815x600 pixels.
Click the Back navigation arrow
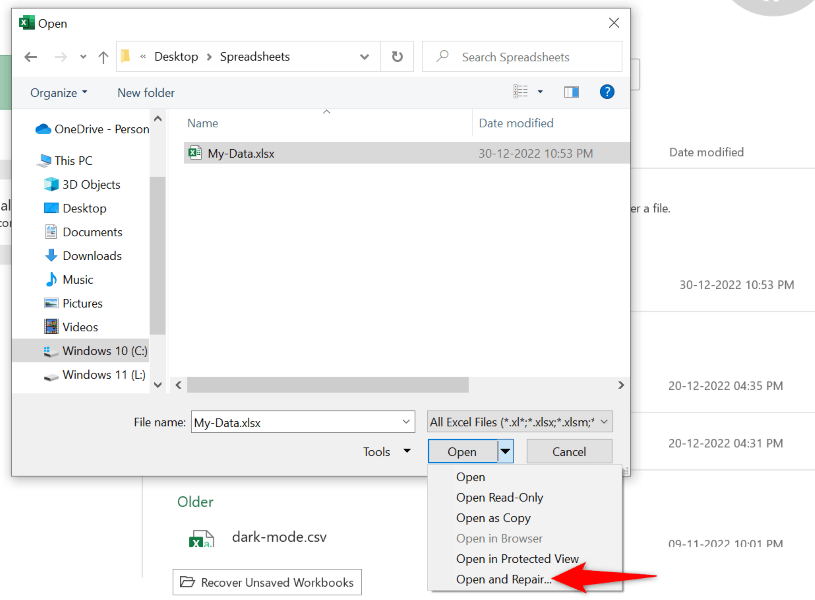pyautogui.click(x=30, y=57)
